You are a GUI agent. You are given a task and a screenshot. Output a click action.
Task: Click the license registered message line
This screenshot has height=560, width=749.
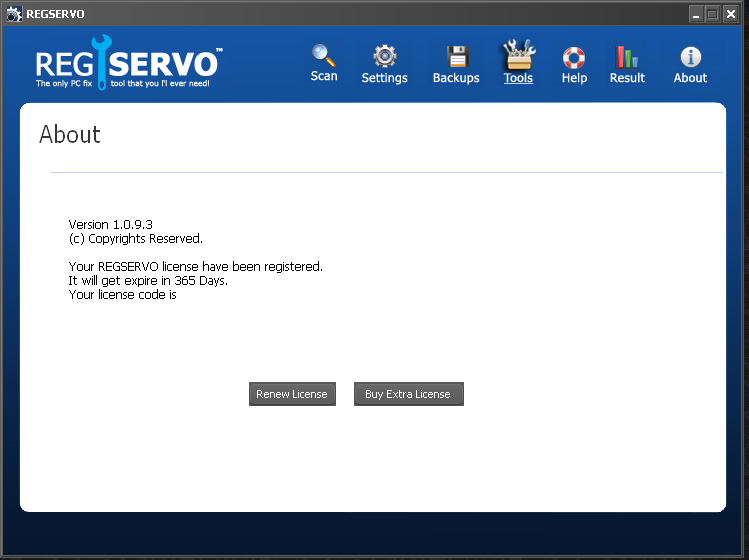pyautogui.click(x=196, y=267)
